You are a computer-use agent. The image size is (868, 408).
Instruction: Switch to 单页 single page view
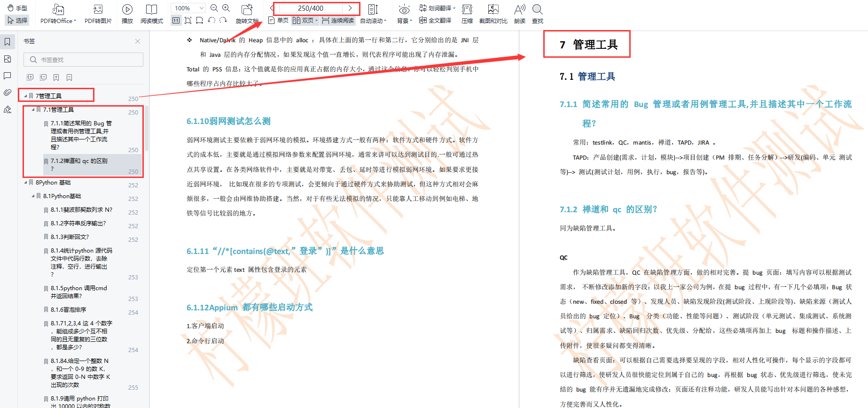[278, 20]
